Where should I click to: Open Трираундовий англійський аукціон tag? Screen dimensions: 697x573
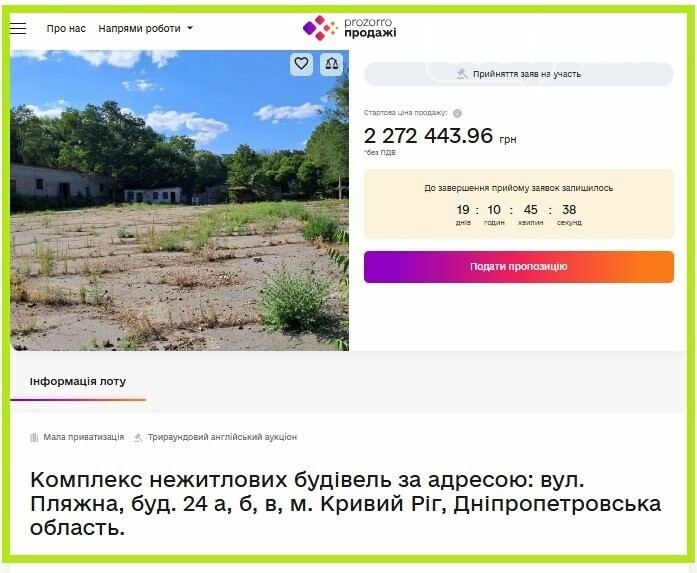click(x=222, y=437)
